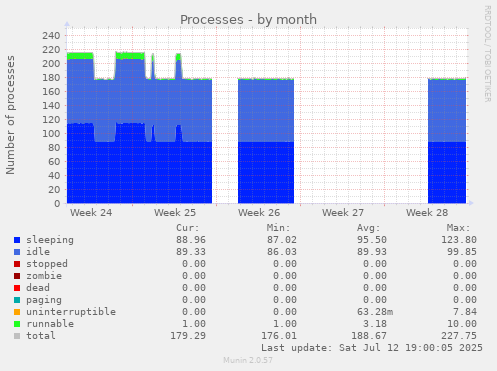Click the 'paging' legend label
Viewport: 497px width, 371px height.
point(44,300)
